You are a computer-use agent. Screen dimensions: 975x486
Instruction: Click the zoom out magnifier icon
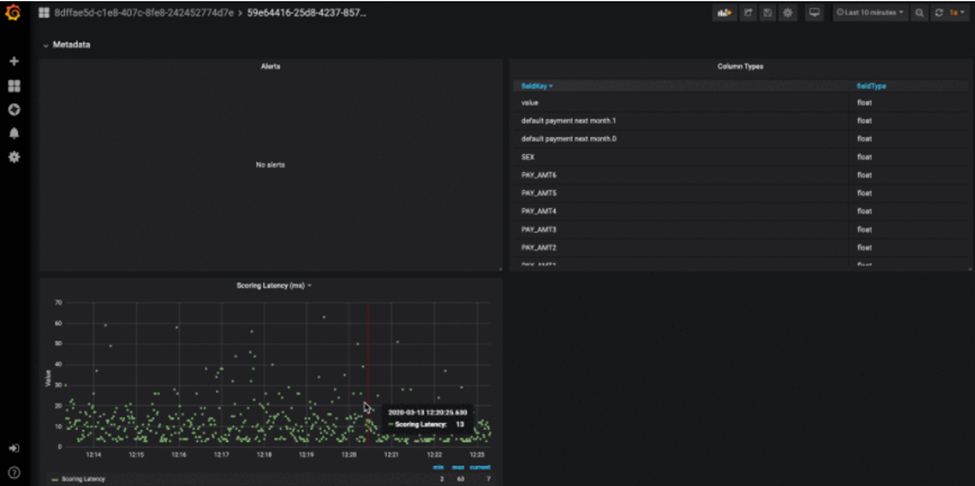tap(919, 13)
